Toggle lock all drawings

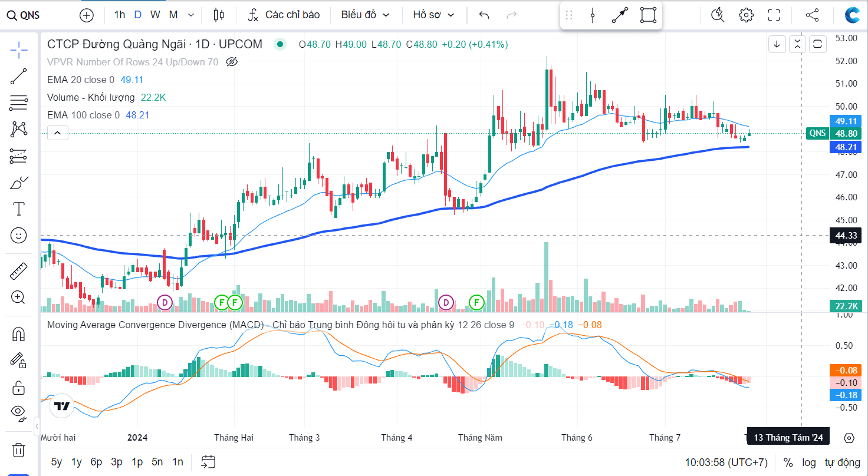(x=19, y=387)
